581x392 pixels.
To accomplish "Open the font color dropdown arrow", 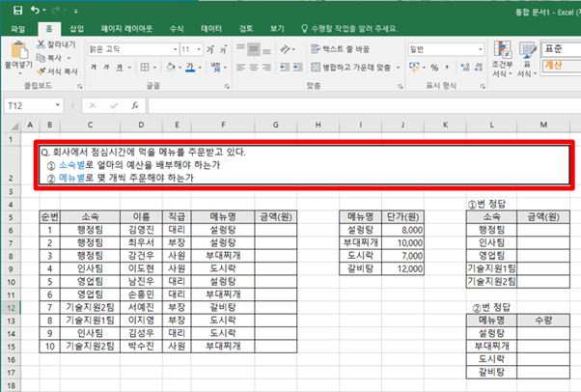I will point(200,68).
